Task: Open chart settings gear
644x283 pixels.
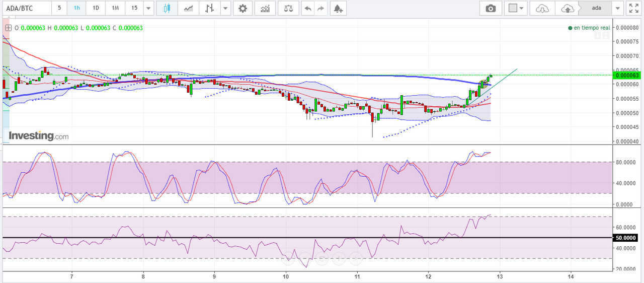Action: tap(243, 8)
